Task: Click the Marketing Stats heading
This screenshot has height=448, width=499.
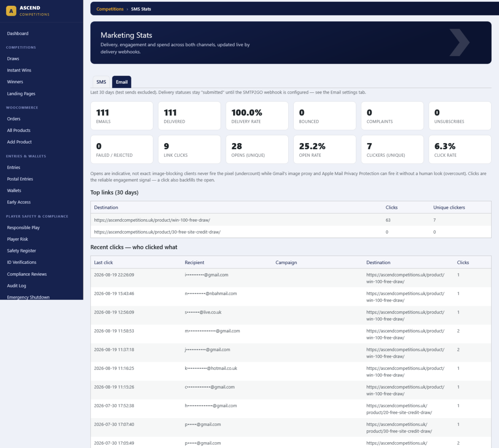Action: (126, 35)
